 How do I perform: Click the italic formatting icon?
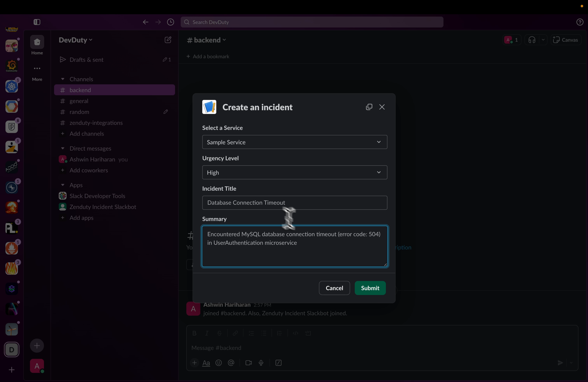207,333
